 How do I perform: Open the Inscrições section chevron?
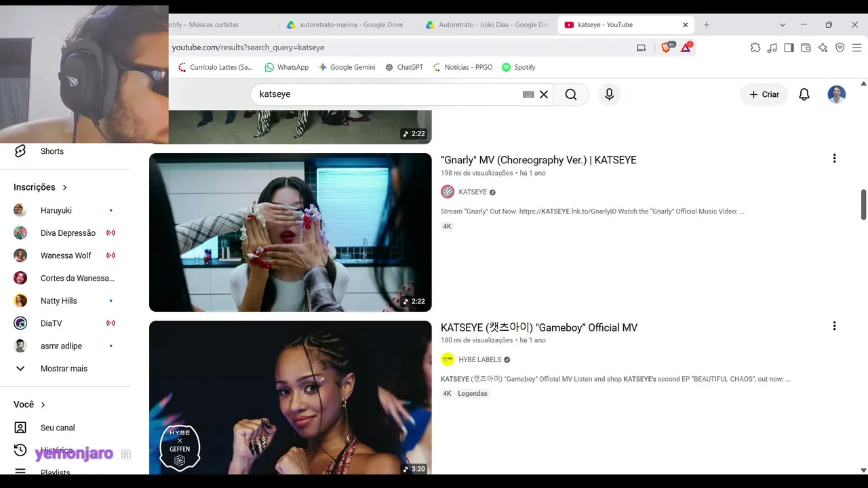(x=65, y=187)
